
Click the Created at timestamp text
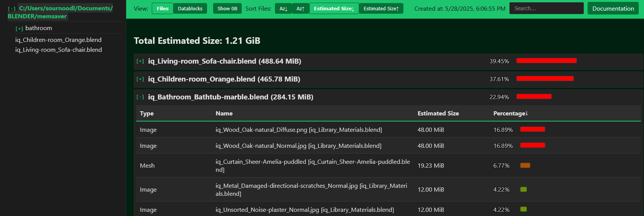tap(460, 8)
